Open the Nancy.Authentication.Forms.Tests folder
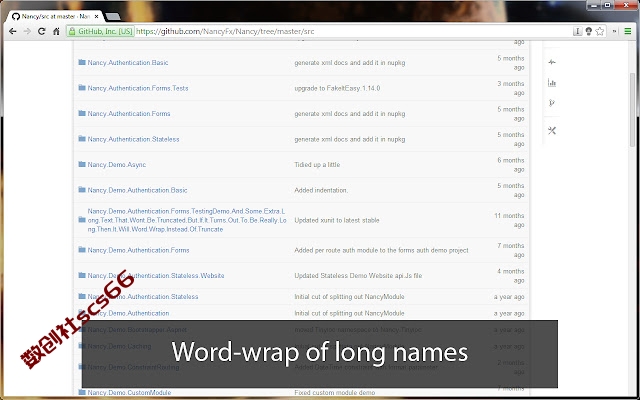Screen dimensions: 640x400 pyautogui.click(x=138, y=88)
